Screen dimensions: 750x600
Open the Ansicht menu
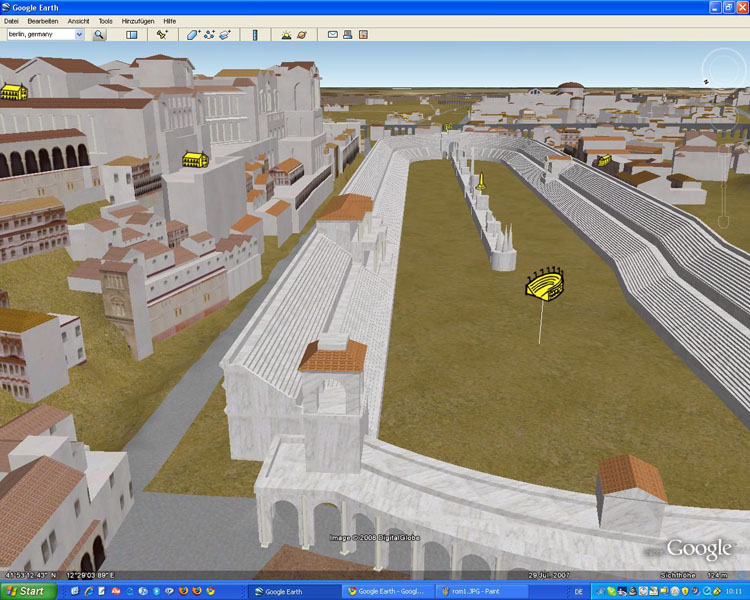(x=78, y=21)
